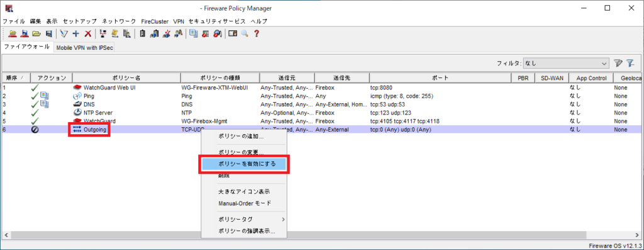Expand ポリシータグ submenu in context menu
This screenshot has height=250, width=644.
251,219
